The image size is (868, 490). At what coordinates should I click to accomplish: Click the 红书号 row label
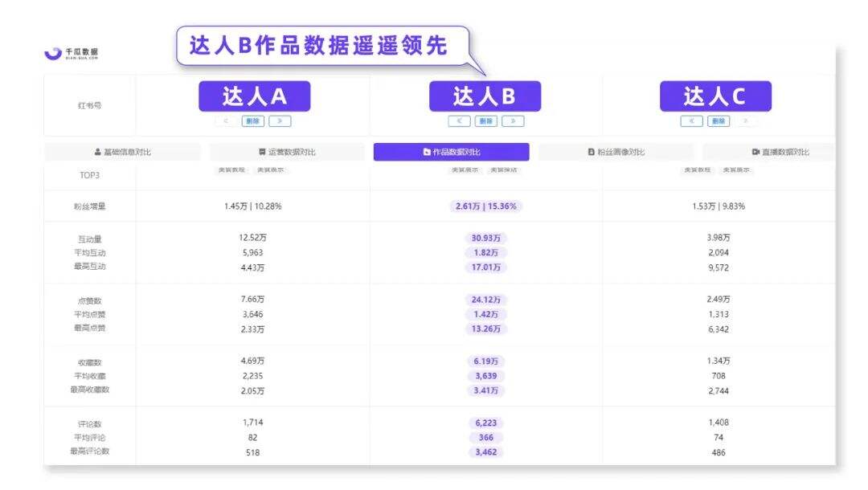click(90, 106)
